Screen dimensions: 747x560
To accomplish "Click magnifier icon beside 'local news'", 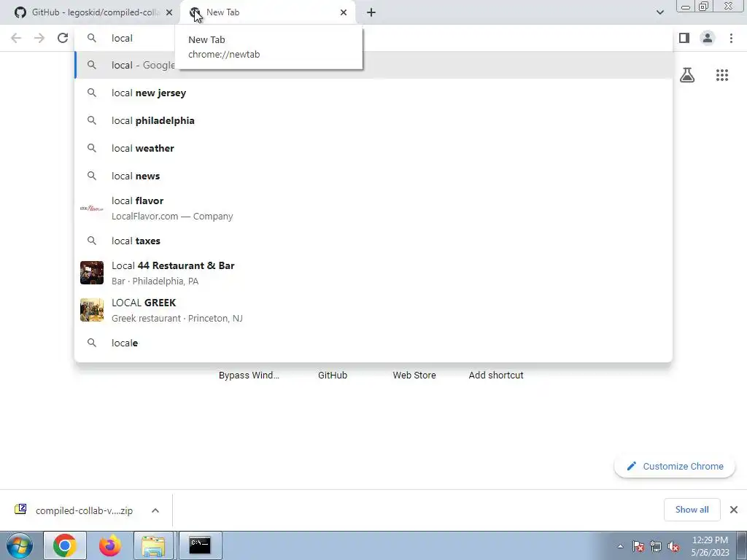I will point(92,176).
